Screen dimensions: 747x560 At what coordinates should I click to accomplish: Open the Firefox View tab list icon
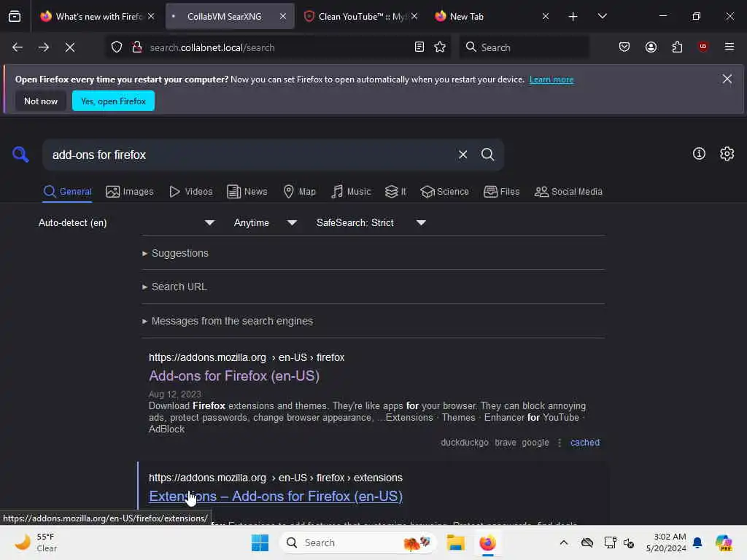tap(15, 16)
